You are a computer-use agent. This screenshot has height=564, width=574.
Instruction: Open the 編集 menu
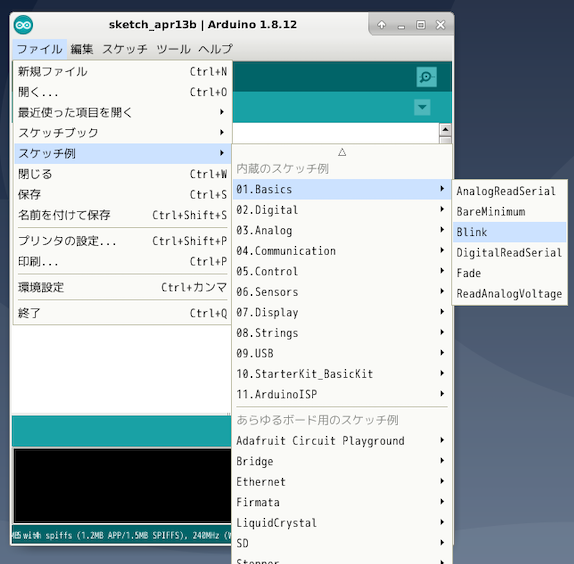tap(82, 49)
